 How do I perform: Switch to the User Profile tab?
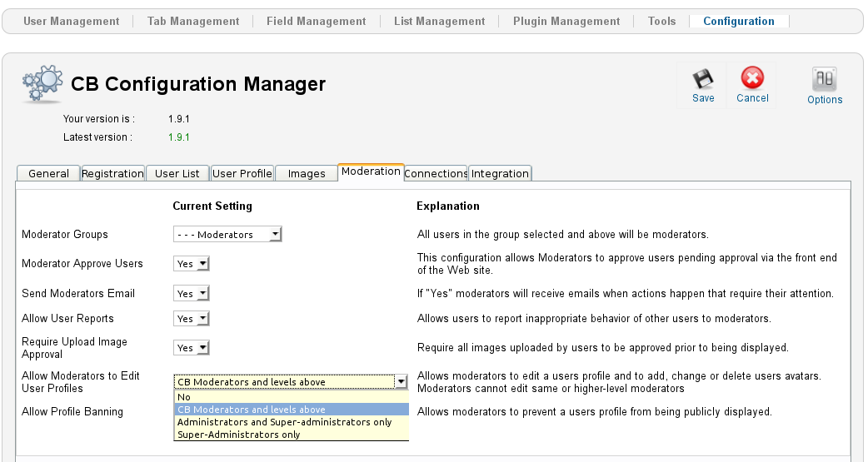click(242, 173)
